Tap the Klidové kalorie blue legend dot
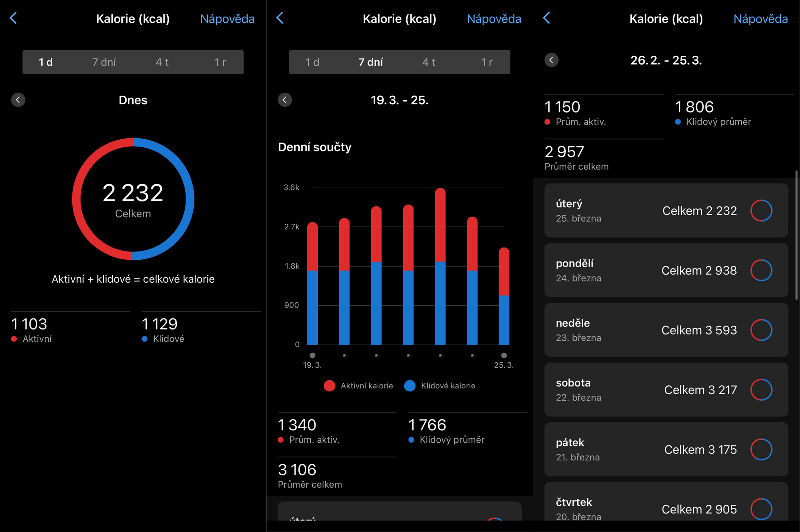Image resolution: width=800 pixels, height=532 pixels. (410, 386)
